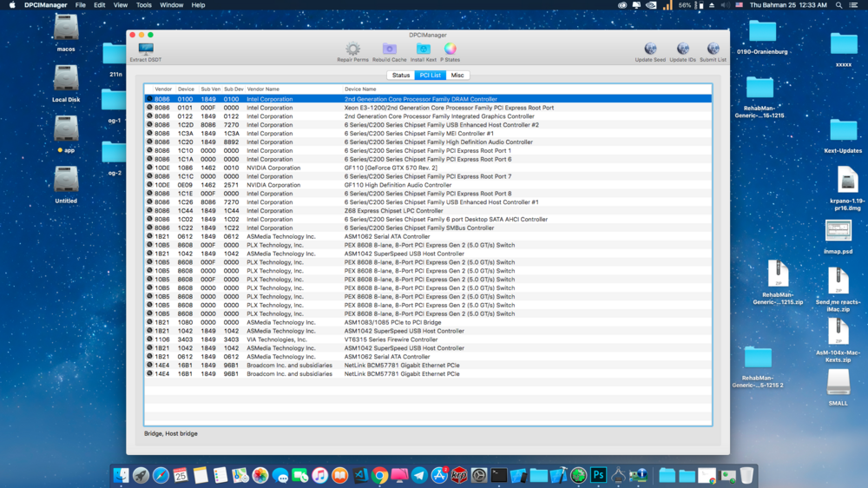Screen dimensions: 868x488
Task: Click the Device Name column header
Action: (x=360, y=89)
